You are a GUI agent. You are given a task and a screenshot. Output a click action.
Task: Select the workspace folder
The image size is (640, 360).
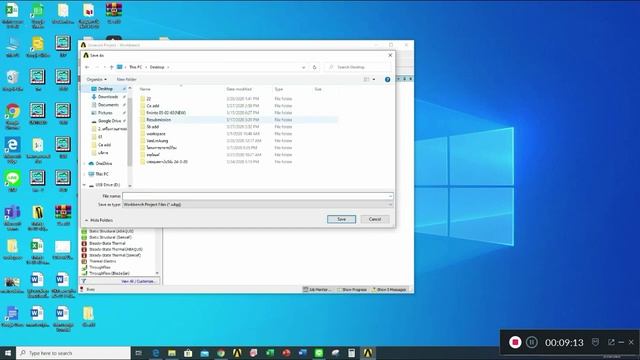click(156, 133)
